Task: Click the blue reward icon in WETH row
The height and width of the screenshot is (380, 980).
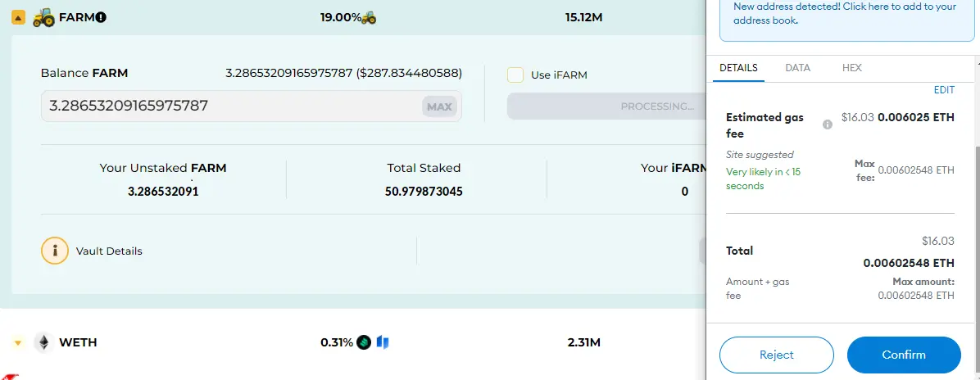Action: [x=383, y=342]
